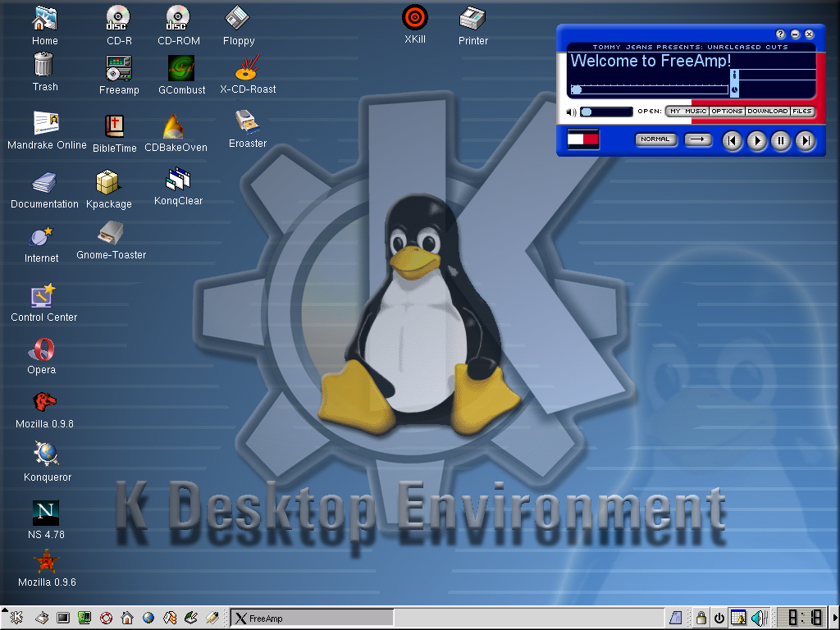Viewport: 840px width, 630px height.
Task: Open OPTIONS in FreeAmp
Action: pyautogui.click(x=727, y=111)
